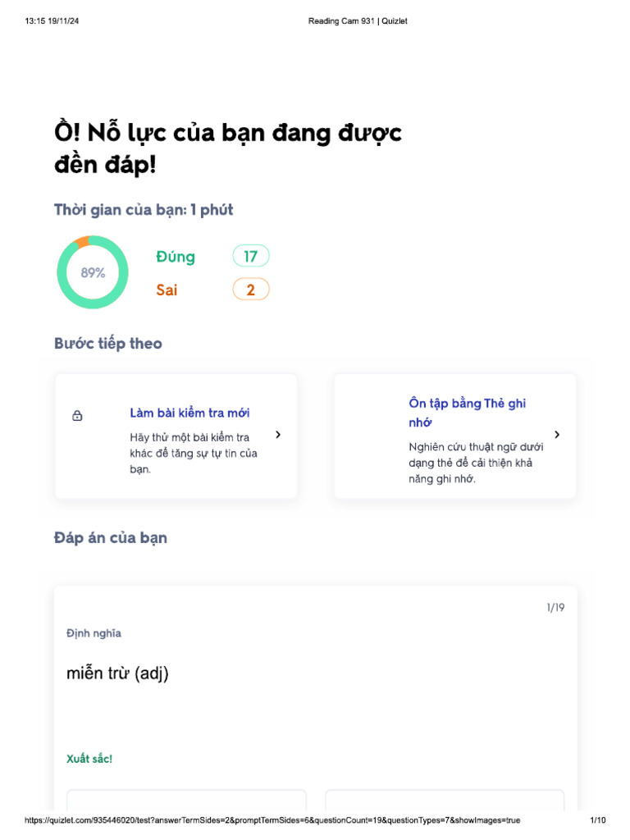Open the quizlet.com URL in the footer
This screenshot has width=630, height=840.
[x=272, y=820]
